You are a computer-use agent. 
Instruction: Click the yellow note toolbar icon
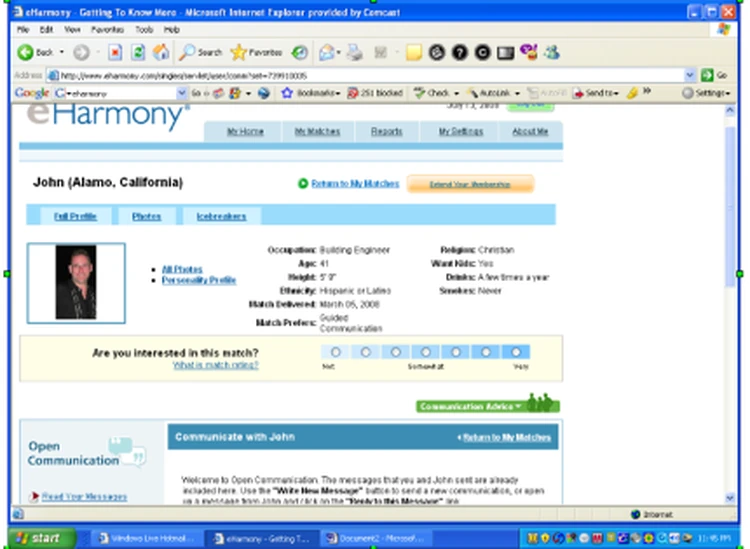coord(413,52)
